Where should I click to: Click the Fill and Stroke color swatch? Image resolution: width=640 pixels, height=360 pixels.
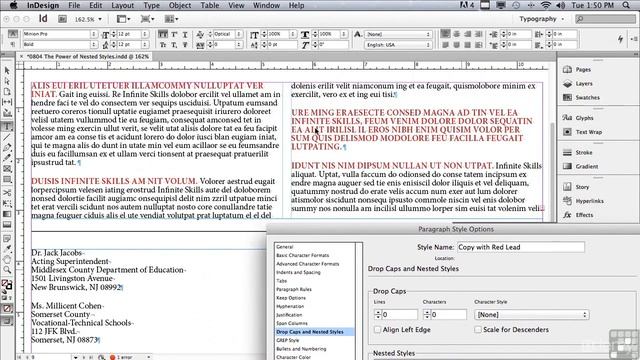(x=7, y=284)
